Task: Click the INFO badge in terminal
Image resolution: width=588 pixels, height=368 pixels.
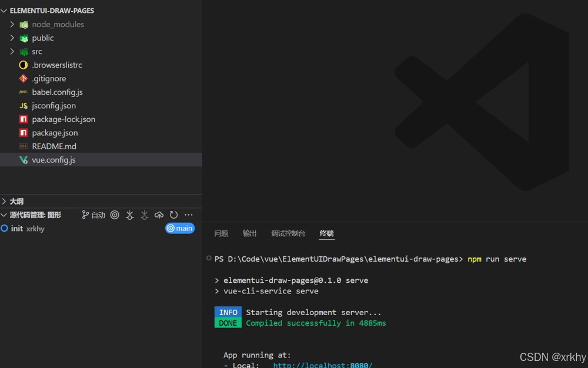Action: pos(228,312)
